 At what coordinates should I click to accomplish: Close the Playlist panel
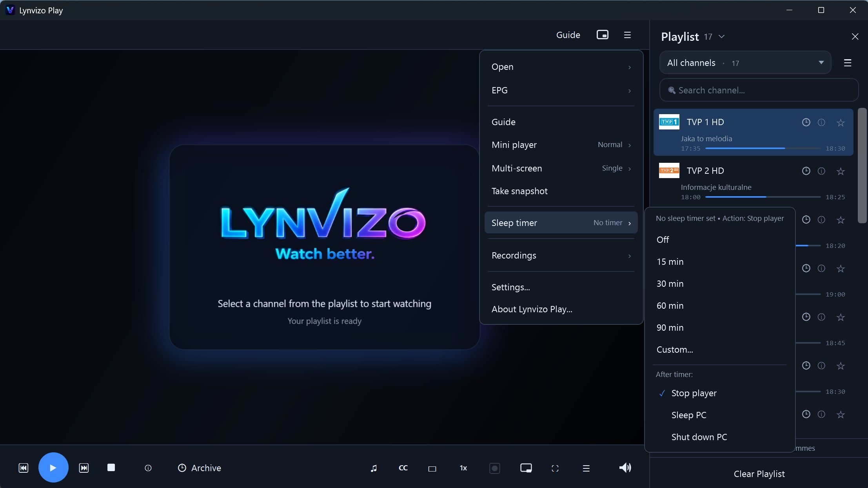pyautogui.click(x=855, y=36)
